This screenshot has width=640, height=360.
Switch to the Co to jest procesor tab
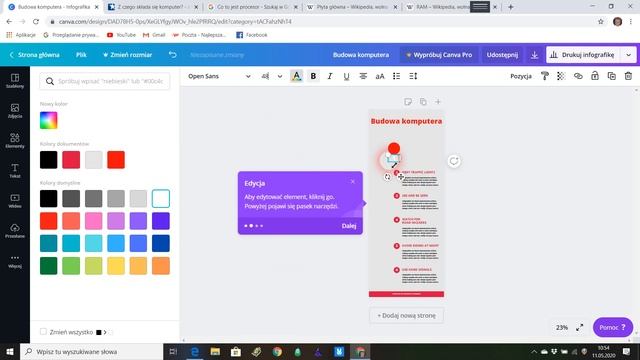252,7
